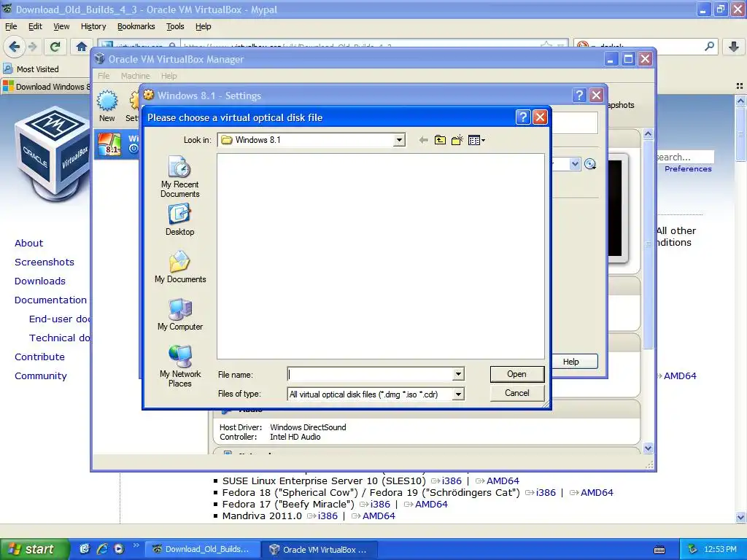This screenshot has width=747, height=560.
Task: Open the Machine menu in VirtualBox Manager
Action: click(135, 76)
